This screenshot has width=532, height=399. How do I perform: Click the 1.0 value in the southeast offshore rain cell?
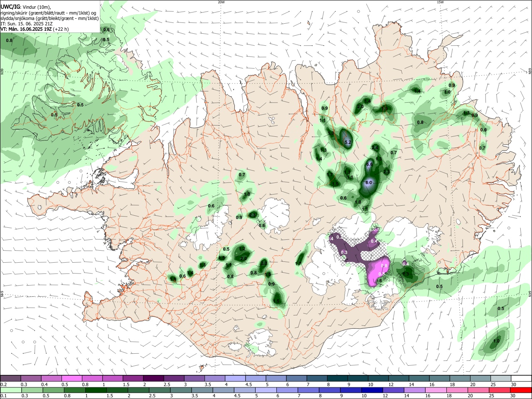[496, 341]
